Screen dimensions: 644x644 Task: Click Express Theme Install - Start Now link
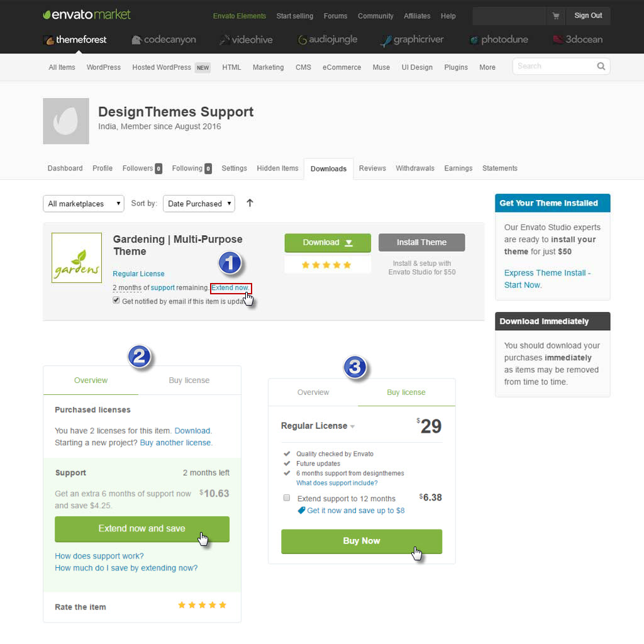(548, 279)
